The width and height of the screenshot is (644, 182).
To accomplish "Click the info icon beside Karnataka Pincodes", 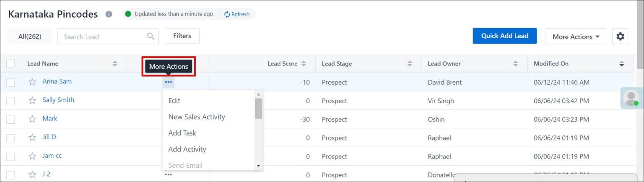I will pyautogui.click(x=109, y=14).
